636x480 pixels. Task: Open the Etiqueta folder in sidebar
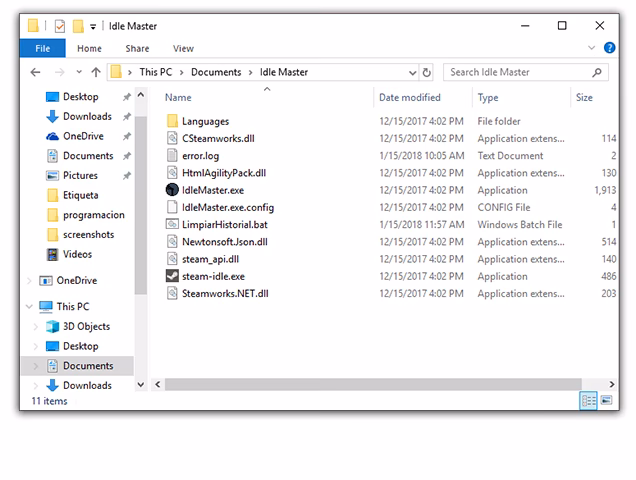click(80, 195)
